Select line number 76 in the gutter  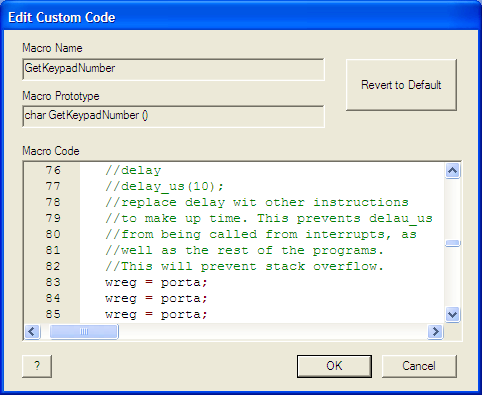(53, 170)
